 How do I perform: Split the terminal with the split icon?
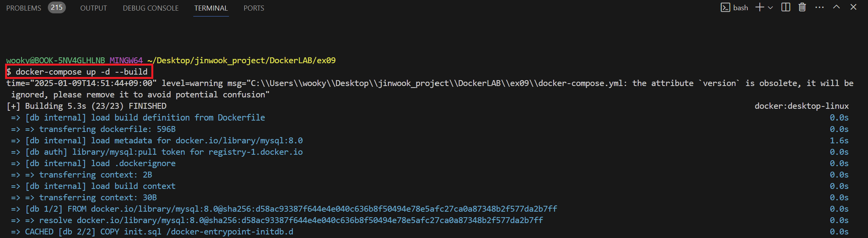coord(786,7)
